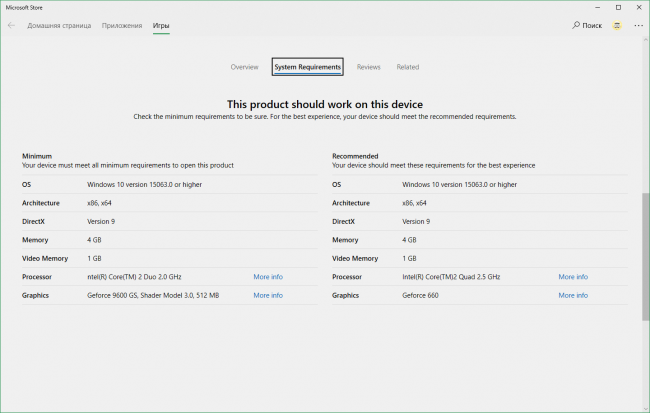Open the Приложения section
Screen dimensions: 650x413
(x=122, y=26)
